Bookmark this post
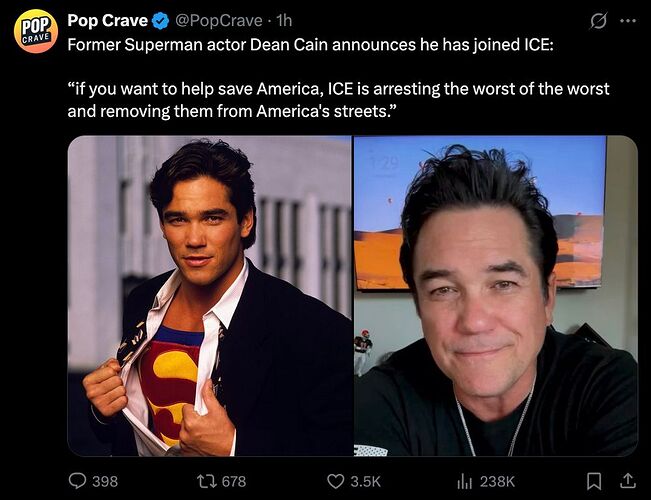 594,481
